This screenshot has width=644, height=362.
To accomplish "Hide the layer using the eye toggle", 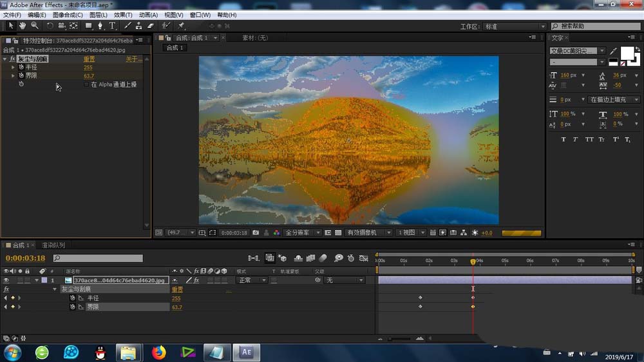I will [6, 280].
